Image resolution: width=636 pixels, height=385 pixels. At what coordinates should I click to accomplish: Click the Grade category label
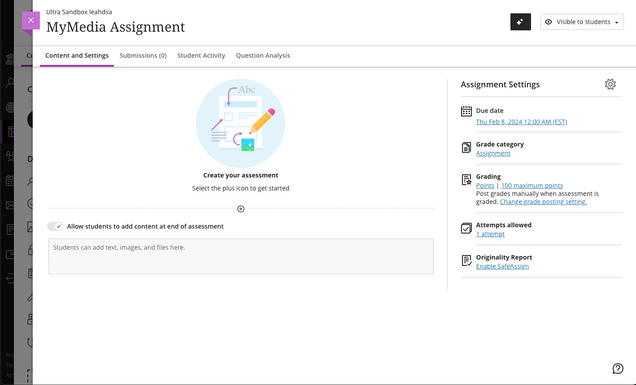tap(500, 144)
